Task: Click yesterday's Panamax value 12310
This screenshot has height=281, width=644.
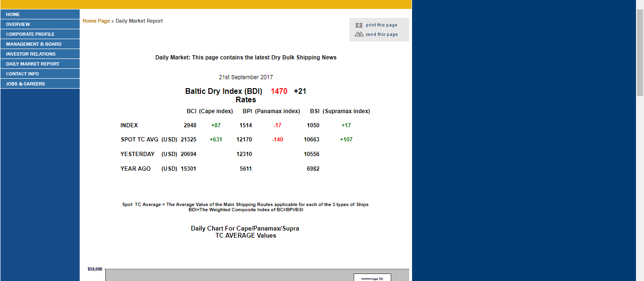Action: pos(244,154)
